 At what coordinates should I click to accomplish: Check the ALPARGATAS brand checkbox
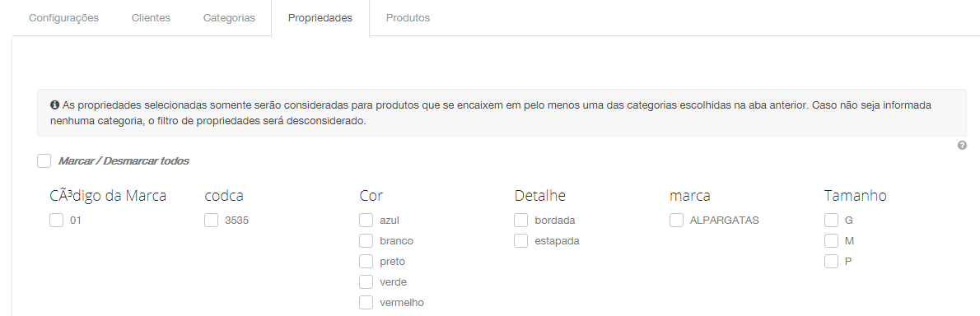click(x=676, y=221)
